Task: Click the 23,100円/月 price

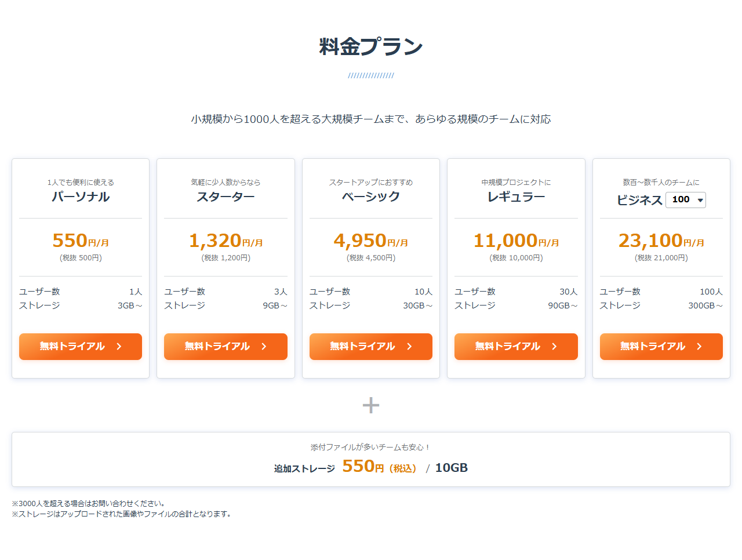Action: [x=661, y=241]
